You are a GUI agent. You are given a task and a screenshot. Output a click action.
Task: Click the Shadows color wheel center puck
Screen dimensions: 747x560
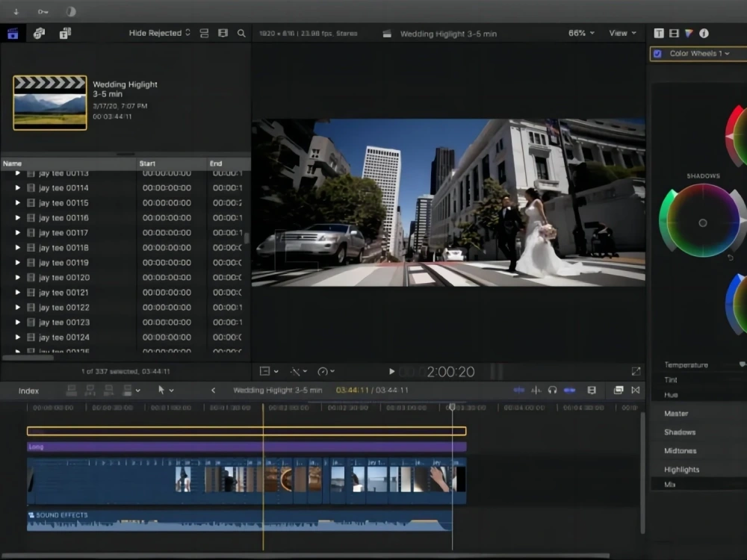(x=703, y=223)
